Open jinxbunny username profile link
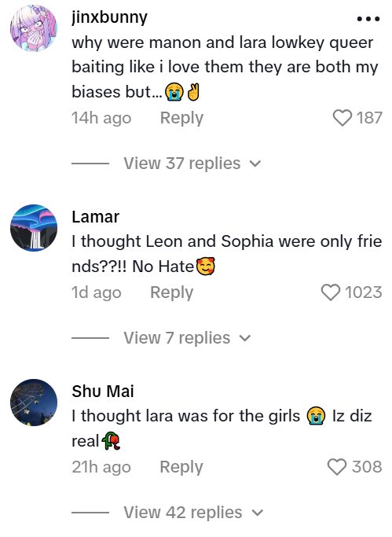The height and width of the screenshot is (537, 392). (x=110, y=17)
